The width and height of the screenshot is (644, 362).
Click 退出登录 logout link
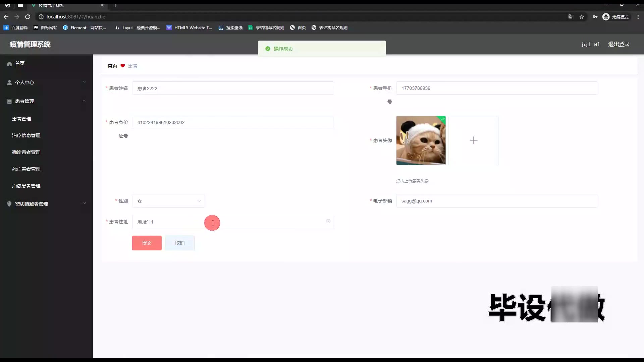coord(619,44)
